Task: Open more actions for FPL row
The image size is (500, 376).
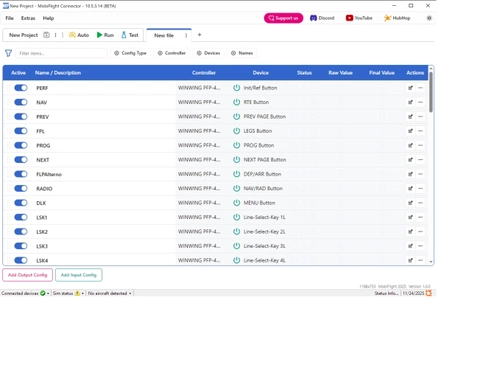Action: click(420, 131)
